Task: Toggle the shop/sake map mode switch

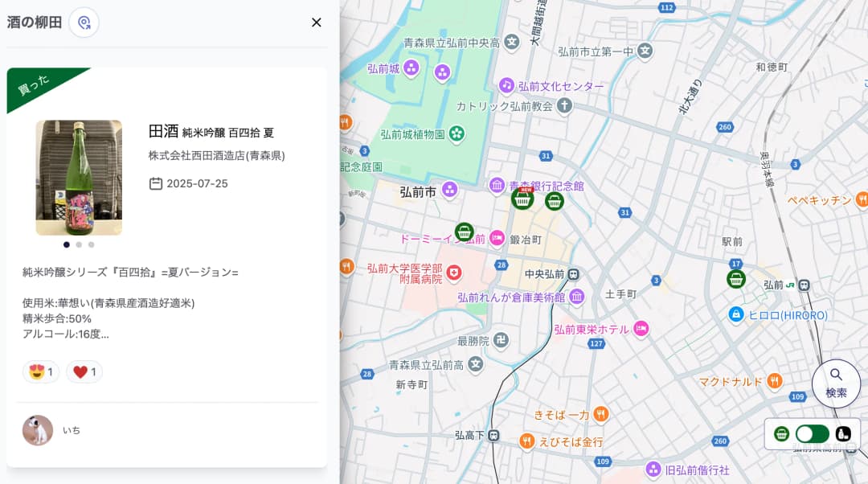Action: 812,434
